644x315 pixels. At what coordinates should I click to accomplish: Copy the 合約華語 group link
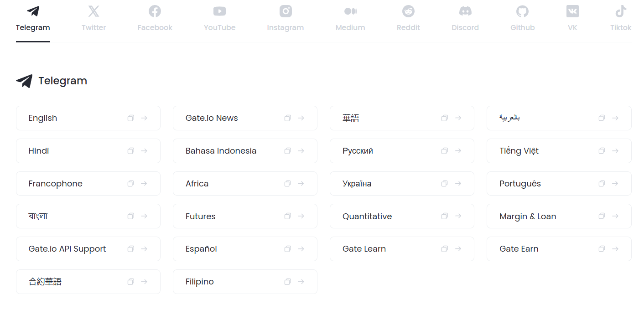[x=131, y=282]
